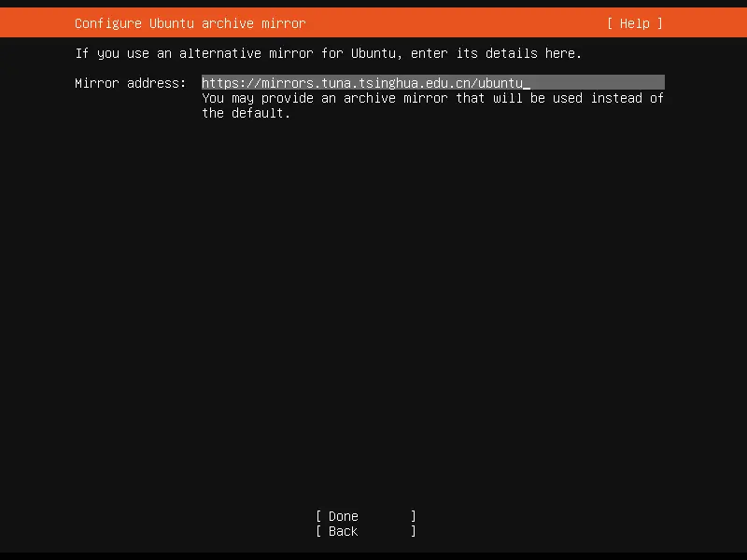Image resolution: width=747 pixels, height=560 pixels.
Task: Click the "You may provide an archive mirror" hint
Action: (x=324, y=98)
